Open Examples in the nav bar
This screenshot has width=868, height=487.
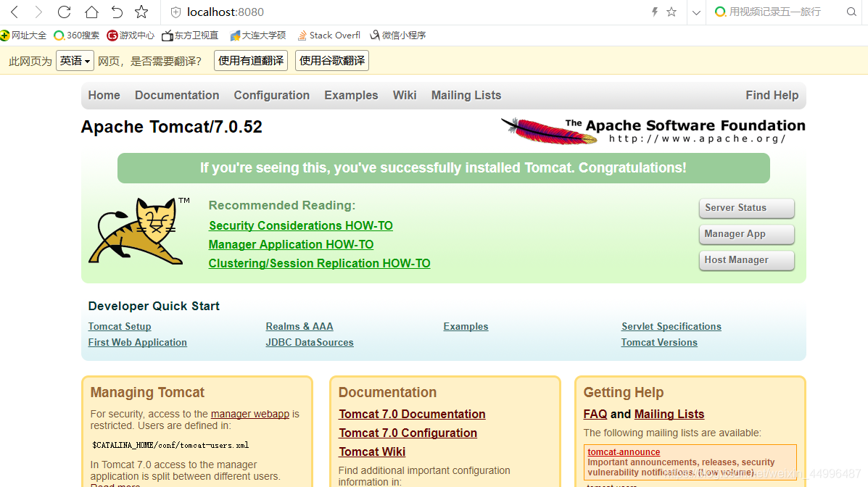351,95
